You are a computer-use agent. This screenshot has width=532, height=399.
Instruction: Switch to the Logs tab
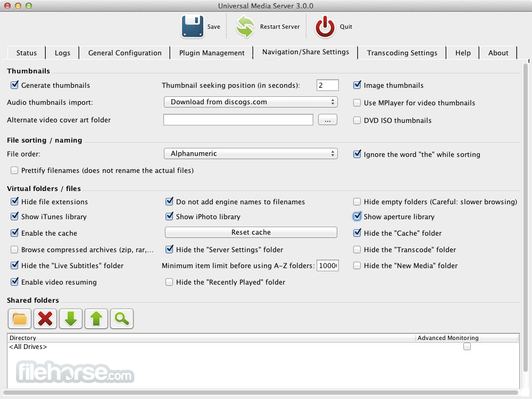pyautogui.click(x=62, y=53)
